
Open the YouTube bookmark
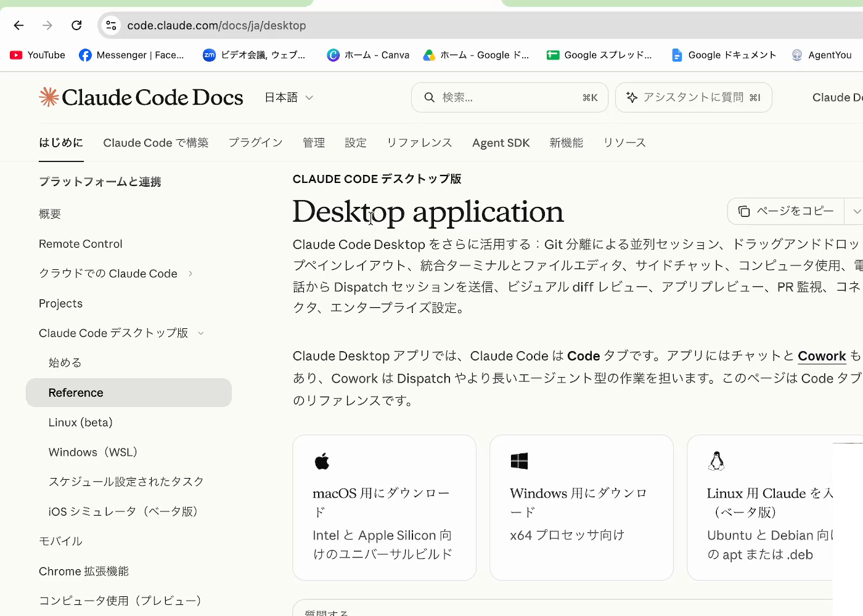[x=38, y=55]
